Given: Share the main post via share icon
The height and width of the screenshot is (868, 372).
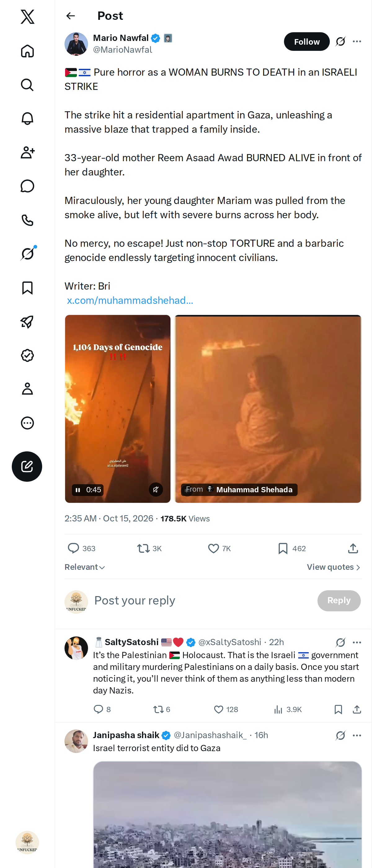Looking at the screenshot, I should coord(353,548).
